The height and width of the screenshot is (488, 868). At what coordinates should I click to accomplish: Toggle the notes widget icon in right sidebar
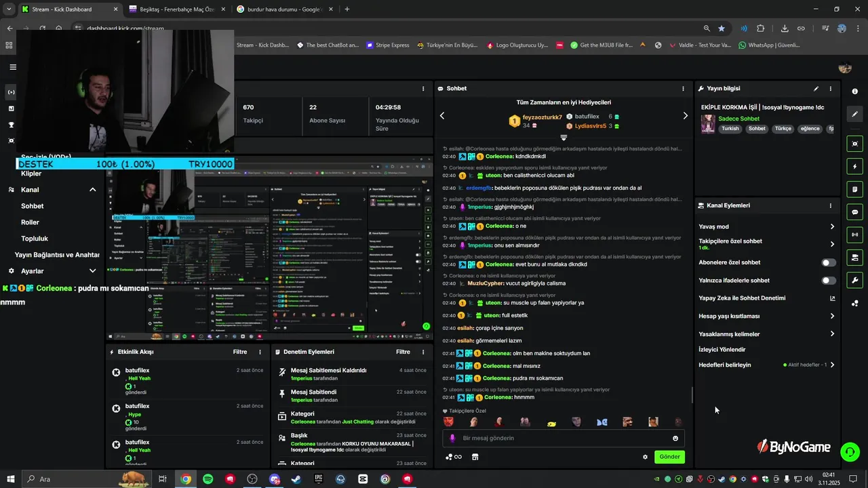coord(854,189)
